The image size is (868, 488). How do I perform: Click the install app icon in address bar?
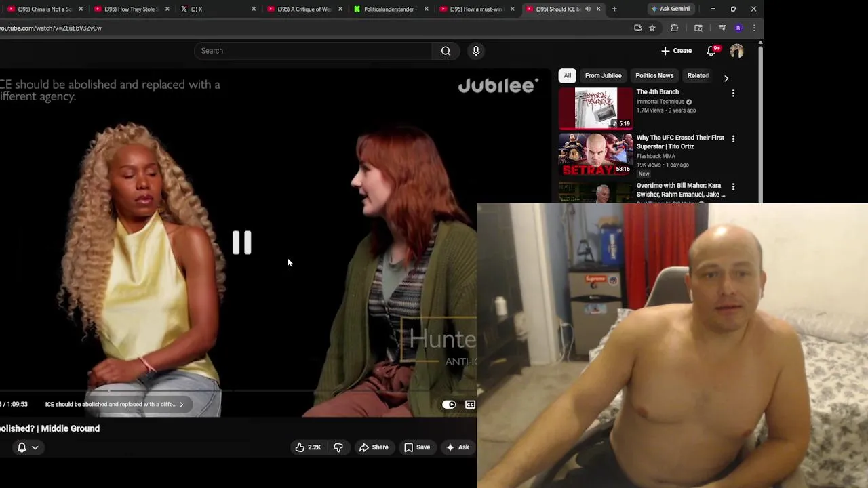point(637,28)
